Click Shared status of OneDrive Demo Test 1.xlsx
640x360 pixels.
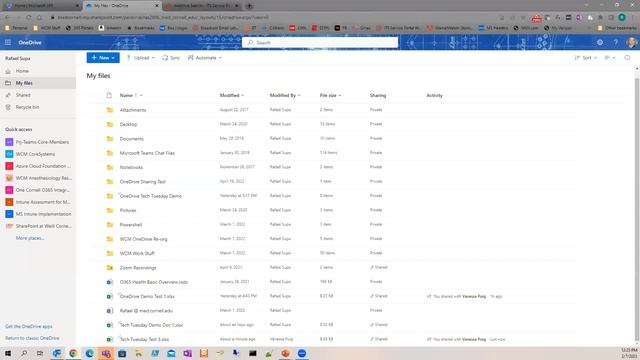379,296
